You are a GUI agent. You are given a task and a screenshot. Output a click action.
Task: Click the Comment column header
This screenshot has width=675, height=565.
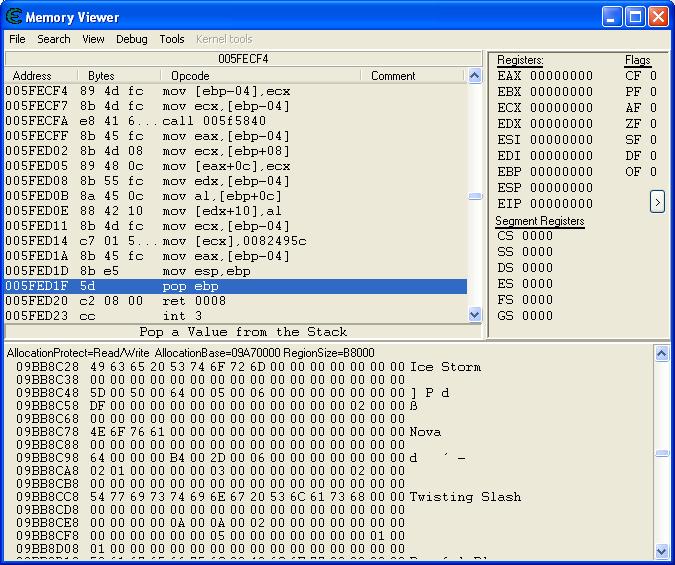(x=392, y=76)
